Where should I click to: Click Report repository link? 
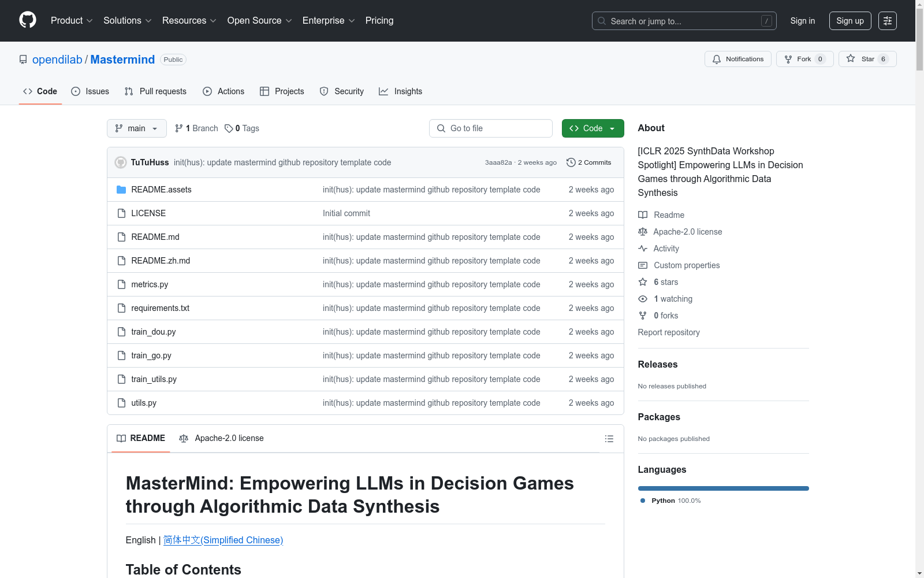pos(669,332)
